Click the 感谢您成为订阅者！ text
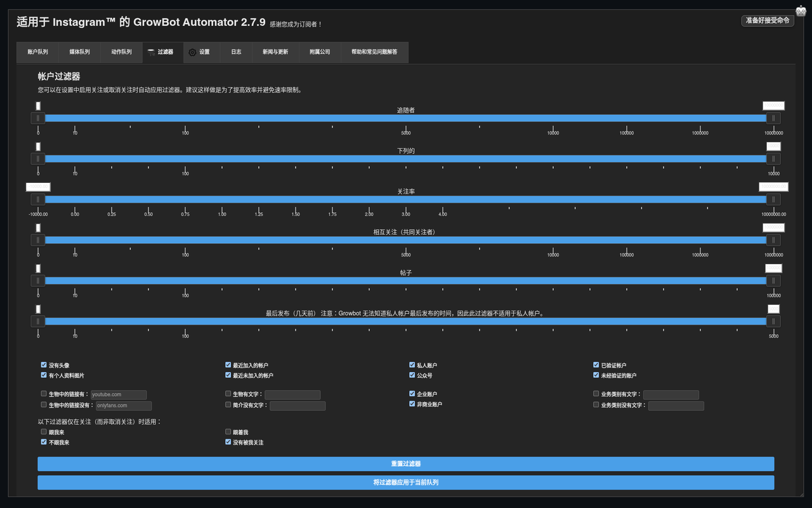This screenshot has width=812, height=508. pos(296,24)
